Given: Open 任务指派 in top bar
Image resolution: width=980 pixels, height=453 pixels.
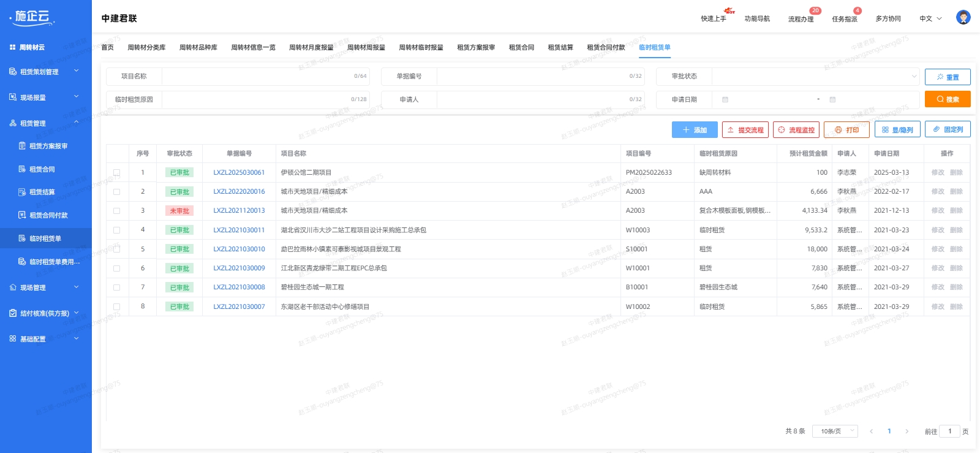Looking at the screenshot, I should 845,19.
